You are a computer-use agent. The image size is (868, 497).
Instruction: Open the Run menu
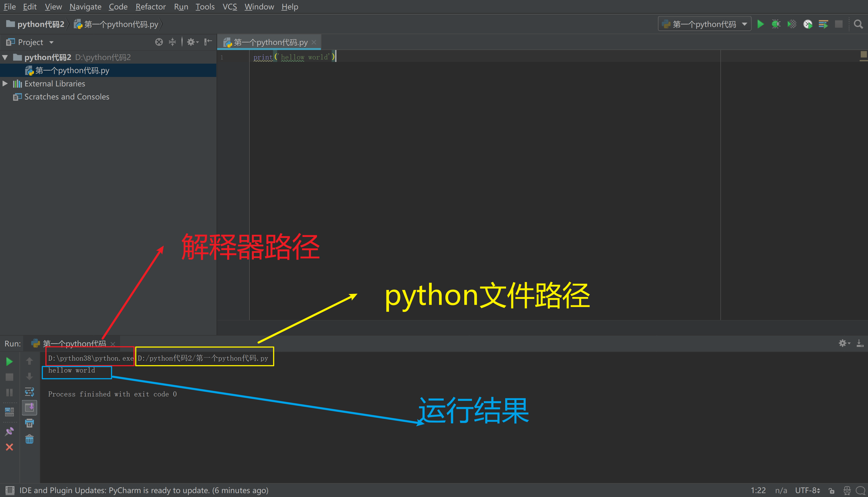[181, 6]
